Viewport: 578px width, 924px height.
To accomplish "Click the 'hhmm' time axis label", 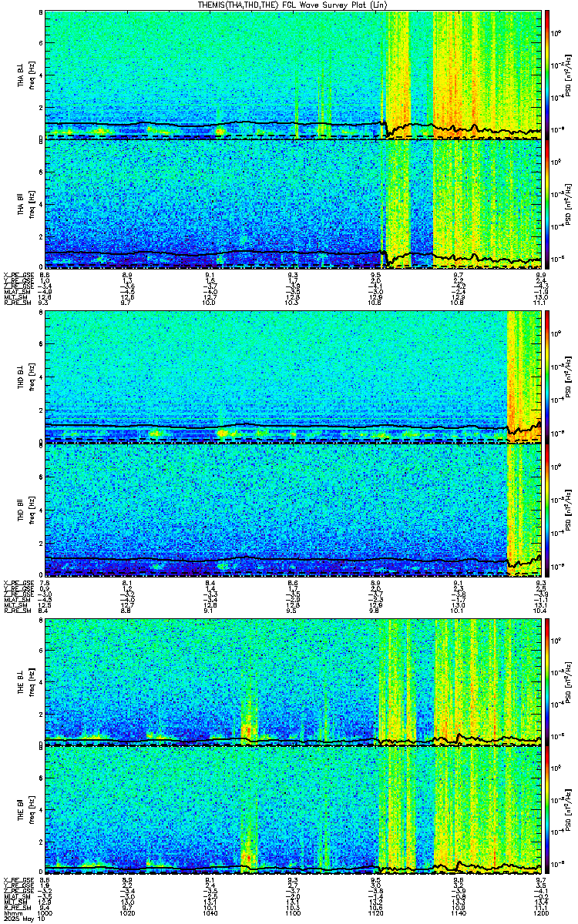I will tap(12, 913).
